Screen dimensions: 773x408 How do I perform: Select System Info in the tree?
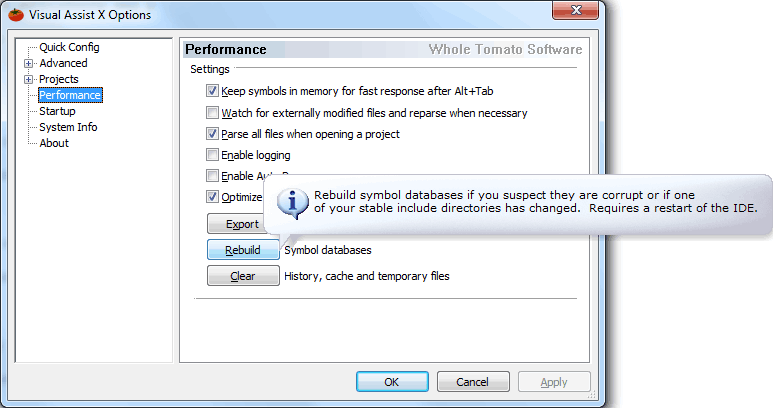click(68, 127)
